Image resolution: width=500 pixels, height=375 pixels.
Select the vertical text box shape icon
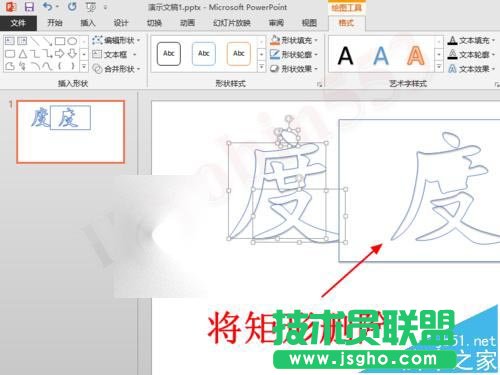click(x=22, y=41)
